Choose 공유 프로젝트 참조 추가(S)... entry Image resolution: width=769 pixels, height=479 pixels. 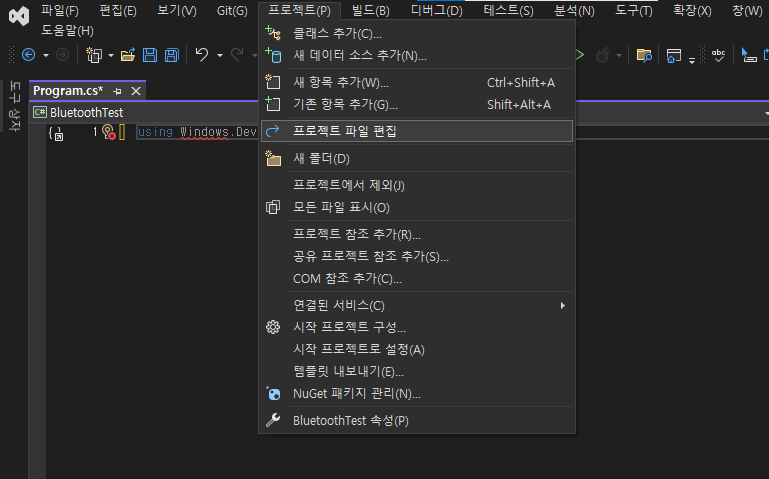pyautogui.click(x=417, y=256)
